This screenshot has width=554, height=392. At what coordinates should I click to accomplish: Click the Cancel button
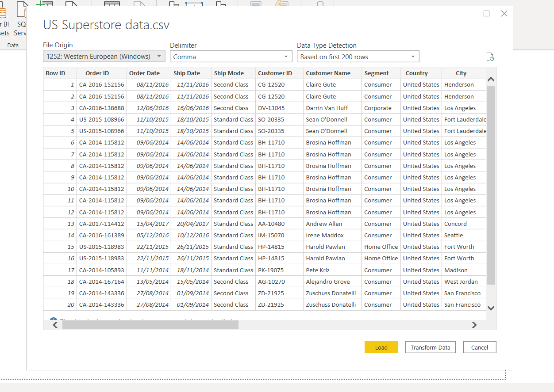pyautogui.click(x=480, y=347)
